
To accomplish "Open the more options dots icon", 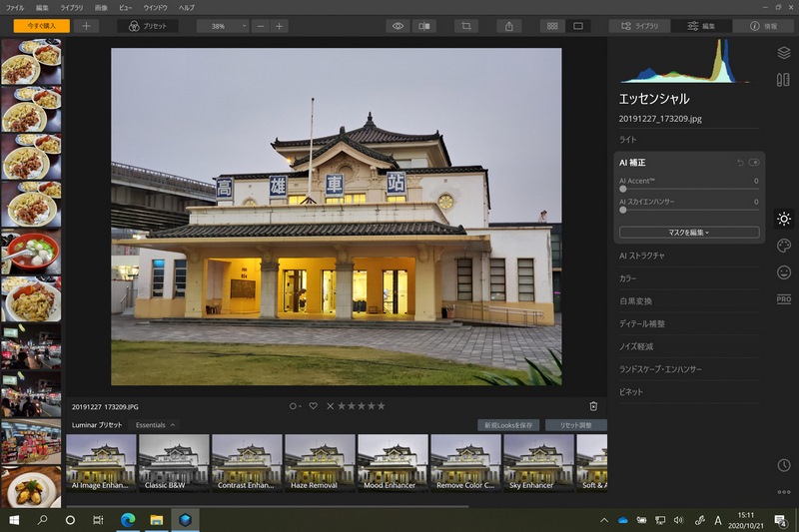I will coord(784,492).
